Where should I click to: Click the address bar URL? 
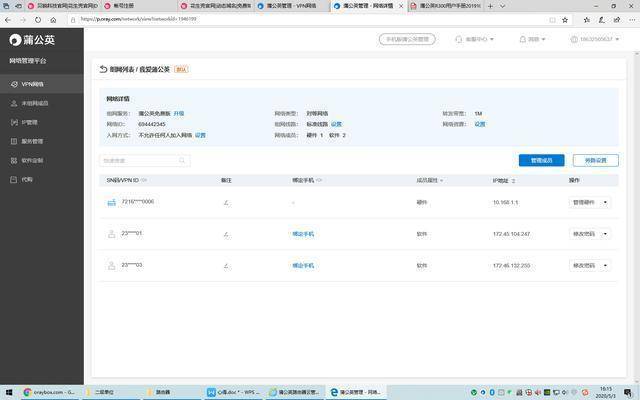138,19
